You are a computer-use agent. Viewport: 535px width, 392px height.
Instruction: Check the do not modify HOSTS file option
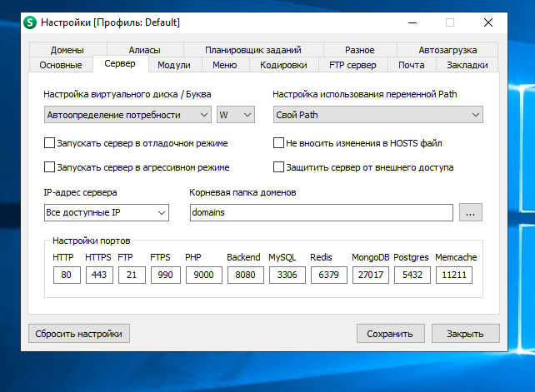279,143
